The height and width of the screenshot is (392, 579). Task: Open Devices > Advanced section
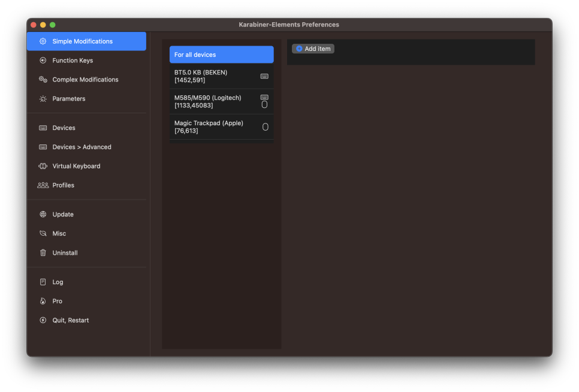86,147
